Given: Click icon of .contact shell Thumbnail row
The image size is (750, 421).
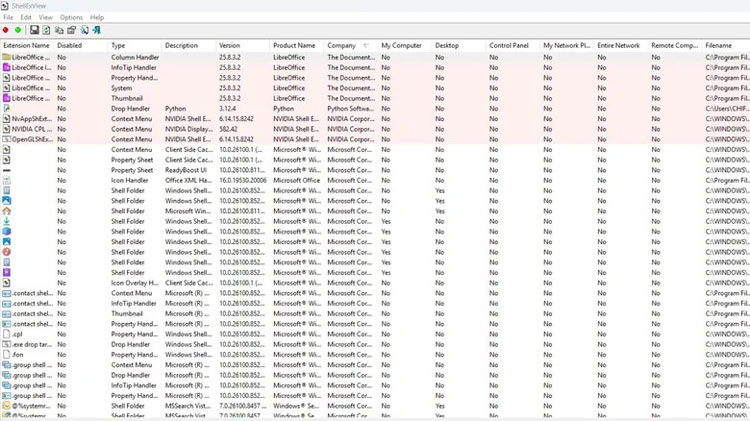Looking at the screenshot, I should click(6, 314).
